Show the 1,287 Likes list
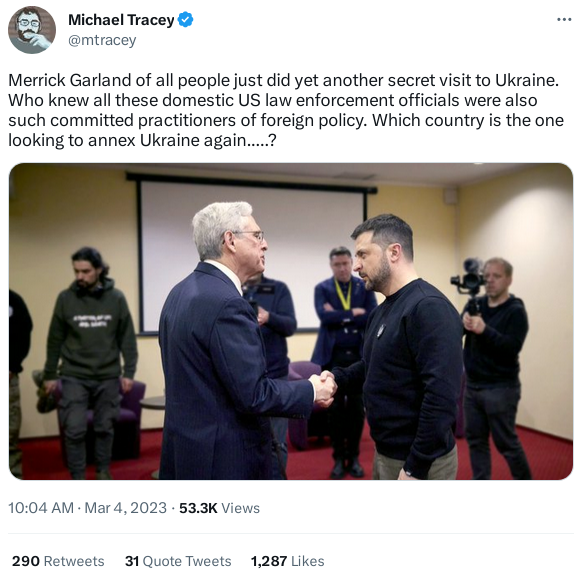Viewport: 588px width, 581px height. click(287, 561)
